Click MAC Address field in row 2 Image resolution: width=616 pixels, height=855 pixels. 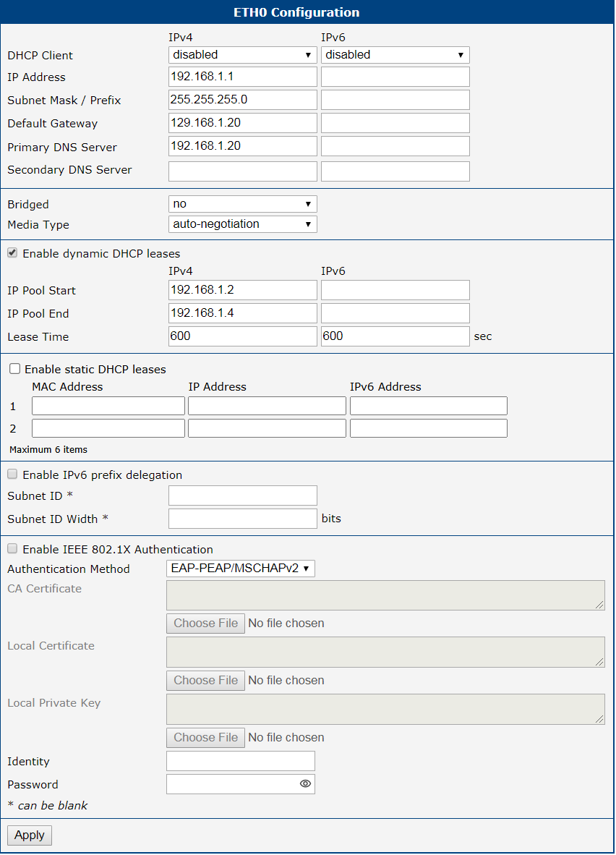coord(108,428)
